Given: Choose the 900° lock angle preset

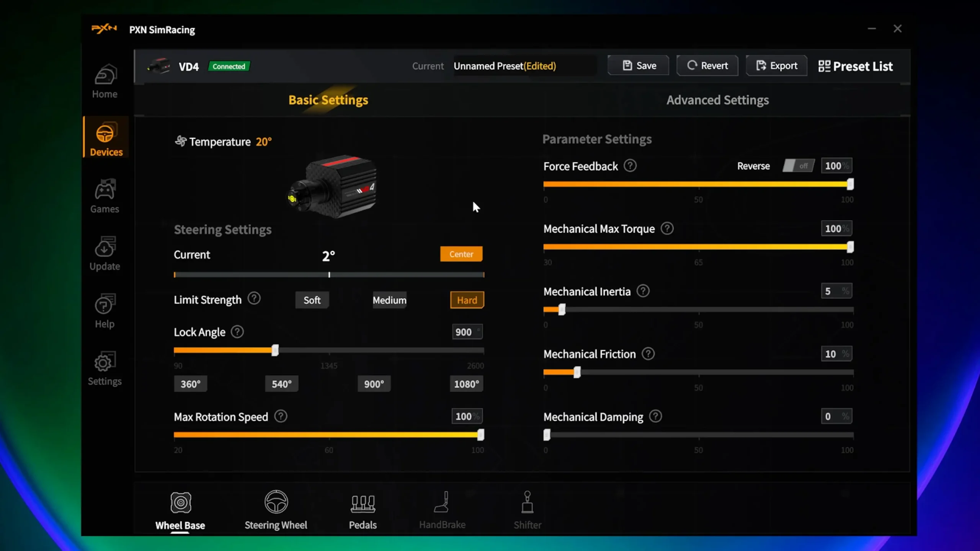Looking at the screenshot, I should point(374,384).
